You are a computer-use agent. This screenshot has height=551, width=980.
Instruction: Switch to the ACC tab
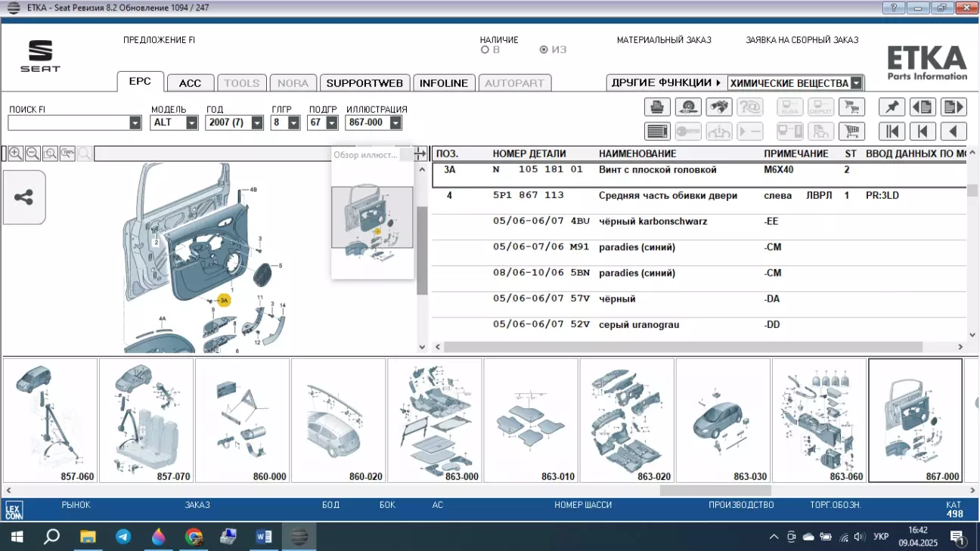point(190,83)
